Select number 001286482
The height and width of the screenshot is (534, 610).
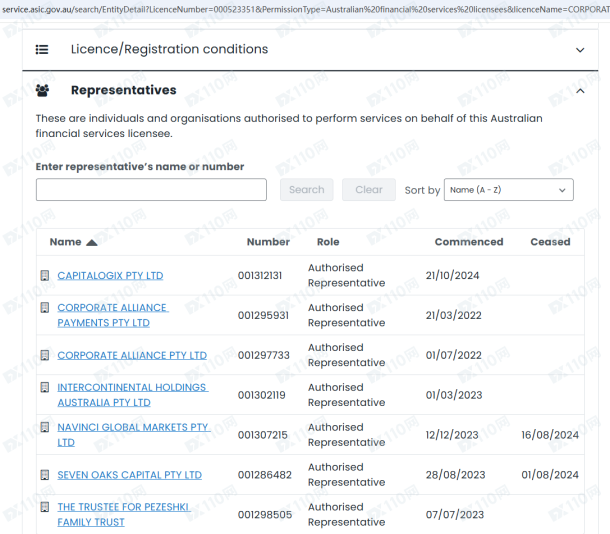click(x=265, y=475)
